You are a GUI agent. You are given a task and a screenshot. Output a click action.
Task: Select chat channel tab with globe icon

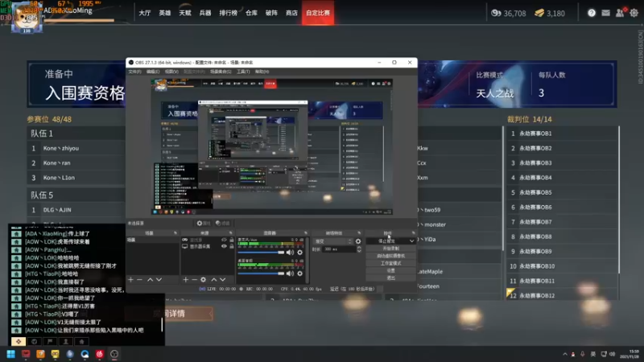tap(34, 341)
